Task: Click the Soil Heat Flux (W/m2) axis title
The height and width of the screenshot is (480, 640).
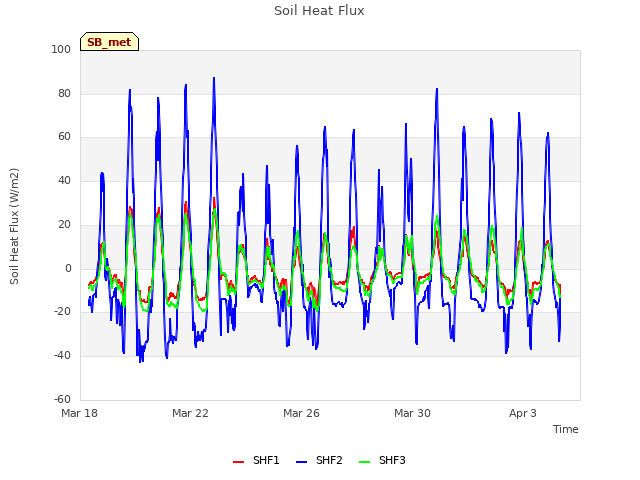Action: [14, 226]
